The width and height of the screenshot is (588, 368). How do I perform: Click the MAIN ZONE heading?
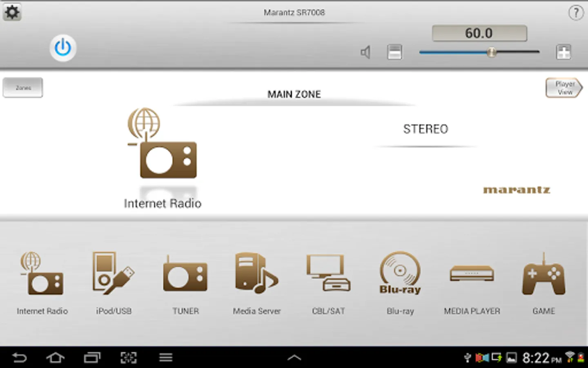click(x=294, y=94)
